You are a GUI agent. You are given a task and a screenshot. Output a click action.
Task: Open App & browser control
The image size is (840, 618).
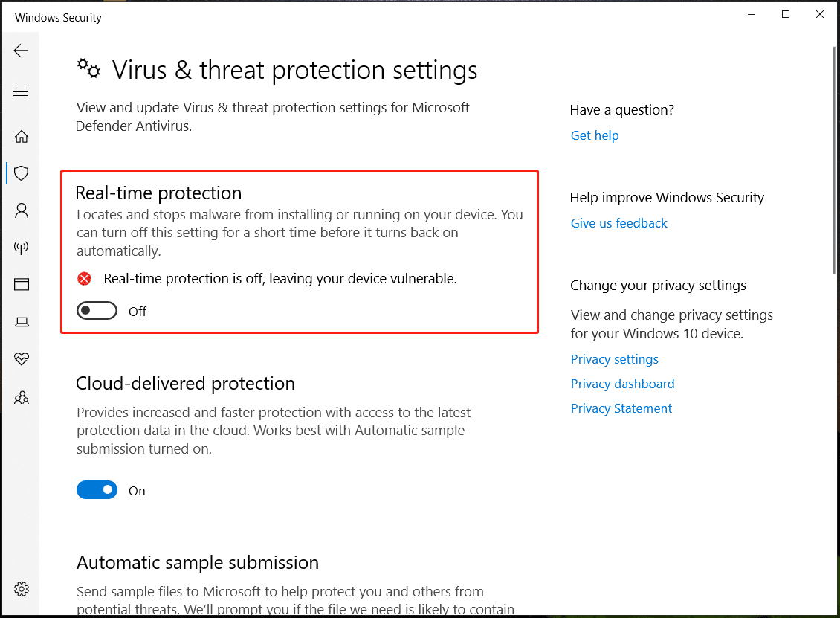[21, 285]
